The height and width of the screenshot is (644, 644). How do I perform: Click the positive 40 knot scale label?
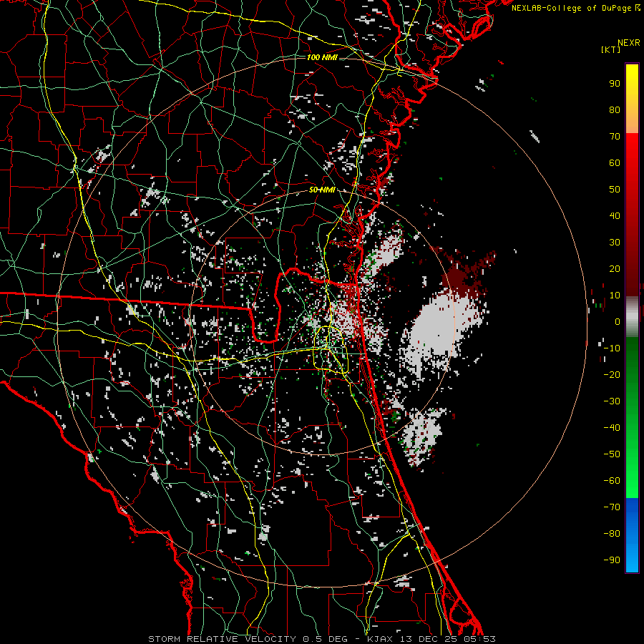click(615, 216)
